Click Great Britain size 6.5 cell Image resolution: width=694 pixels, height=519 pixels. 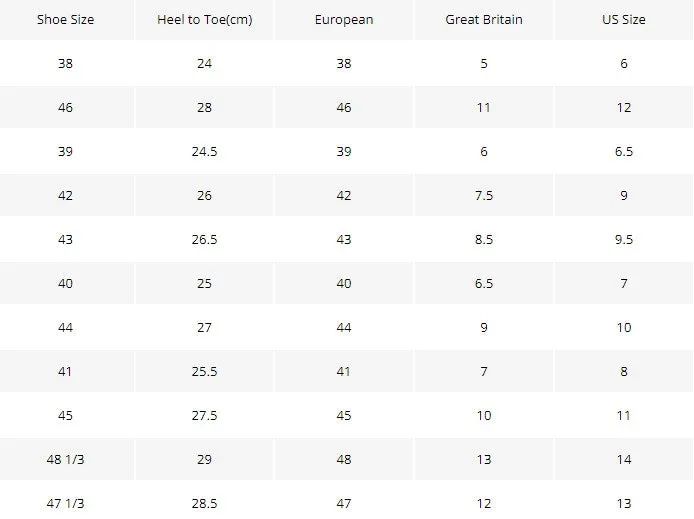(x=484, y=283)
